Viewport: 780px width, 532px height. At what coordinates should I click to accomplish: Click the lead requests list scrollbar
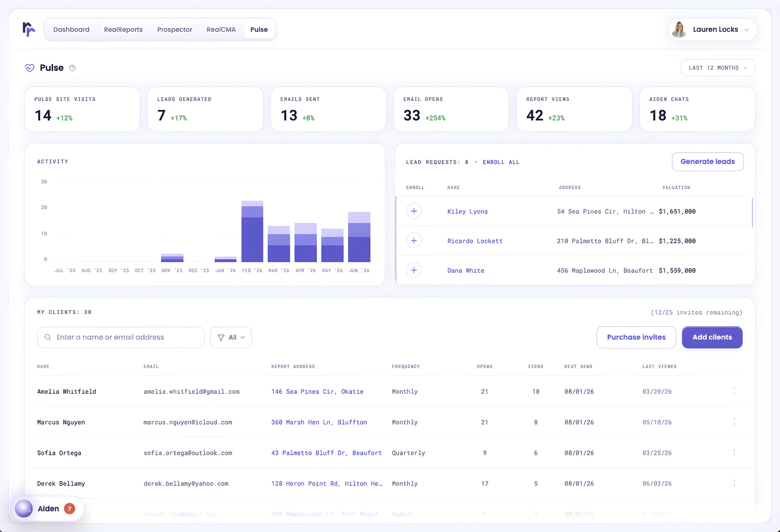coord(752,213)
